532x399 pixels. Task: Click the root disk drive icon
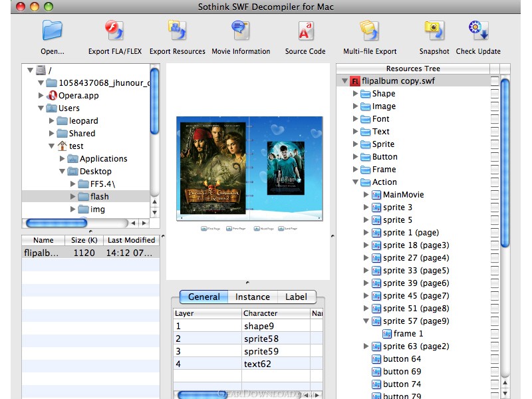tap(41, 70)
